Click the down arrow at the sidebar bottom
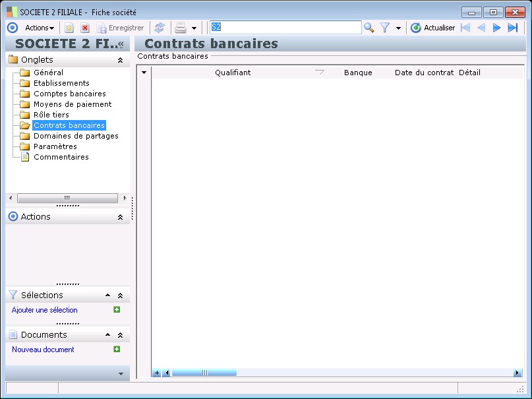Screen dimensions: 532x399 [x=121, y=374]
